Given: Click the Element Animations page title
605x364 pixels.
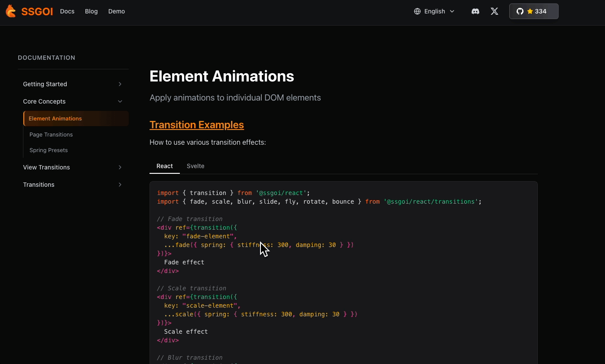Looking at the screenshot, I should pos(222,76).
